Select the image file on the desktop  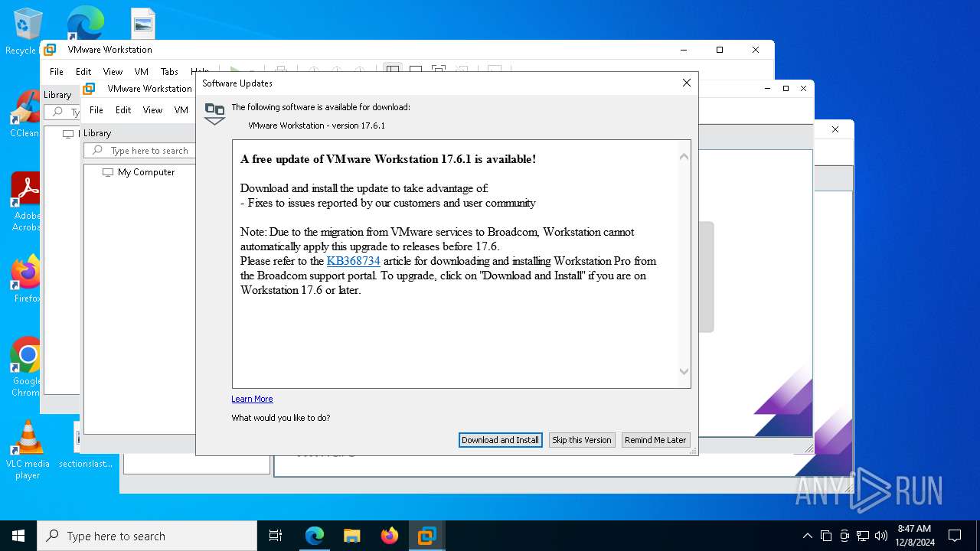[x=143, y=23]
